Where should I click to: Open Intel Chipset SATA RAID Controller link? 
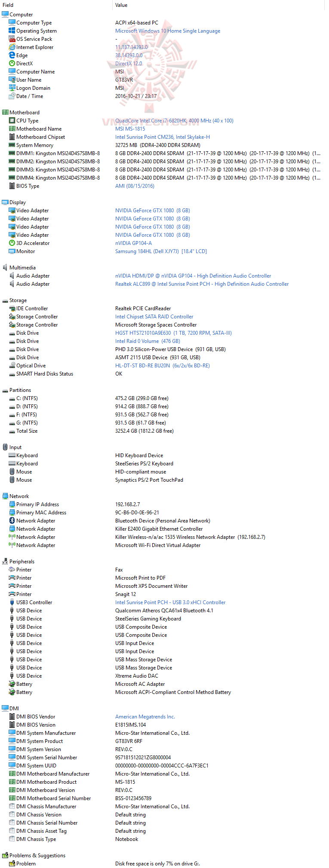154,317
